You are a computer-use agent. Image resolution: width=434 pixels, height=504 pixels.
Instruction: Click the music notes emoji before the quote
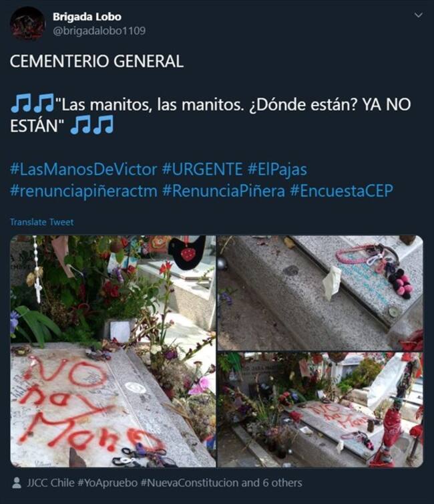click(32, 103)
